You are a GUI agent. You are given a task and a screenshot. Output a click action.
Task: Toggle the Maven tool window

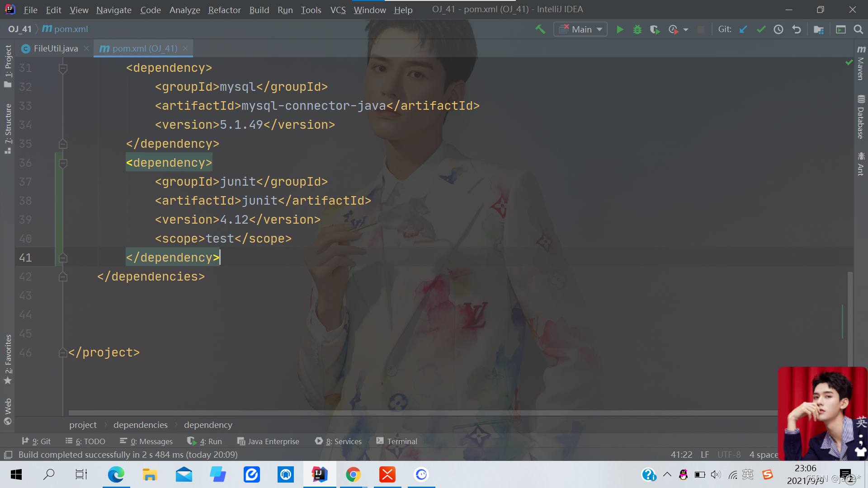tap(861, 63)
